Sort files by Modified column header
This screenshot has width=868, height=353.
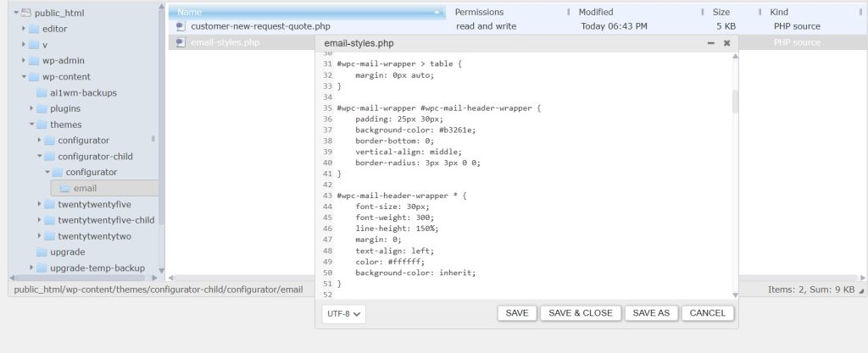596,12
